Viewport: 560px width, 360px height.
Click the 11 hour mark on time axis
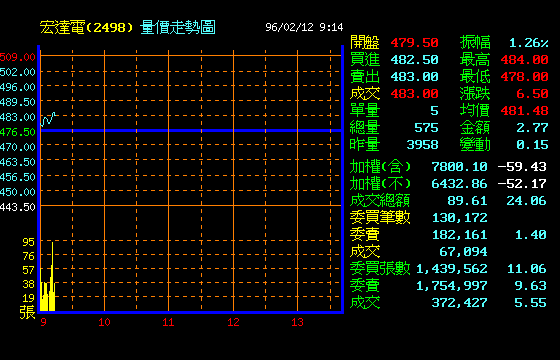coord(168,322)
